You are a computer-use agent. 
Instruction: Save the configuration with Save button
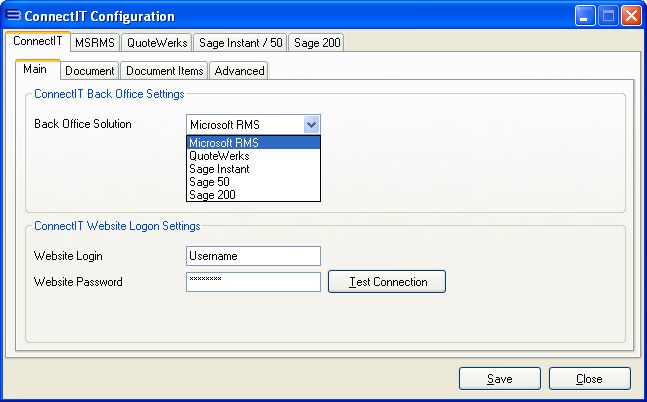tap(500, 378)
